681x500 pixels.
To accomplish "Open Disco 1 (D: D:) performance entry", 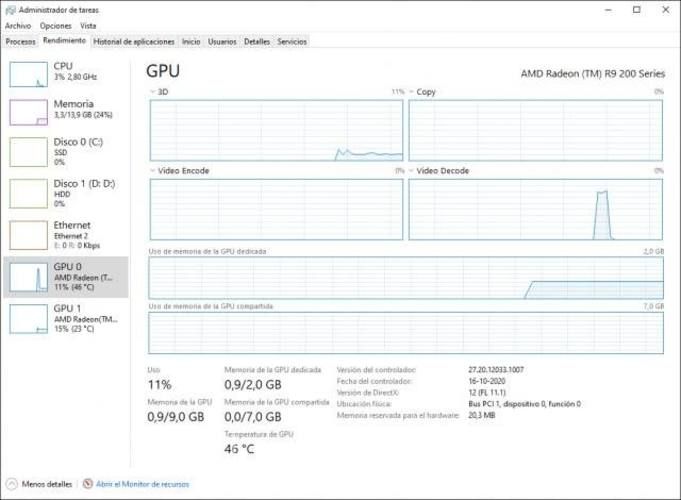I will 66,193.
